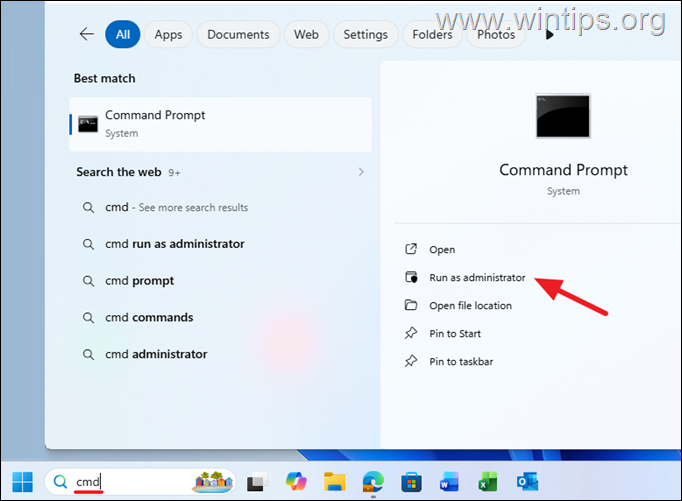
Task: Click the pin icon beside Pin to Start
Action: (411, 333)
